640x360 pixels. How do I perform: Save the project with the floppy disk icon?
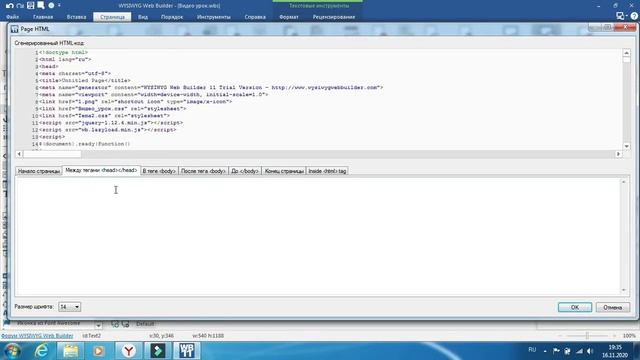point(31,5)
